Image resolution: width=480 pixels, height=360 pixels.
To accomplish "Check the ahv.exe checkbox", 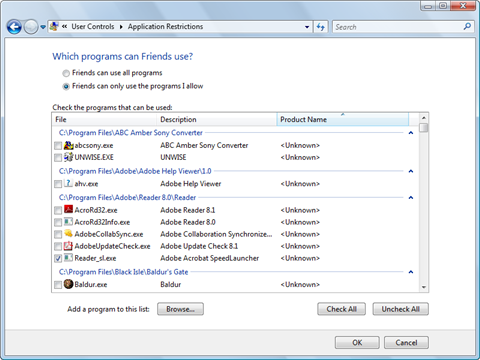I will [x=58, y=184].
